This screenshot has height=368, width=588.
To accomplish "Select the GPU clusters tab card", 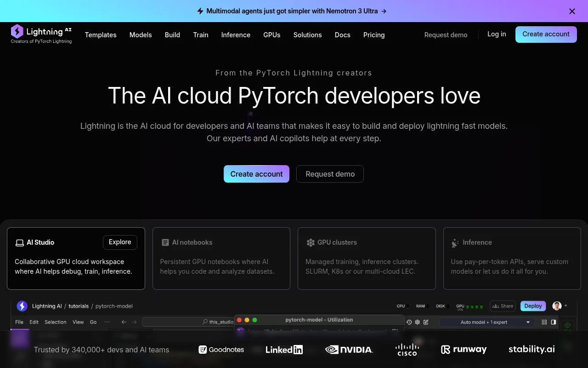I will pyautogui.click(x=367, y=259).
